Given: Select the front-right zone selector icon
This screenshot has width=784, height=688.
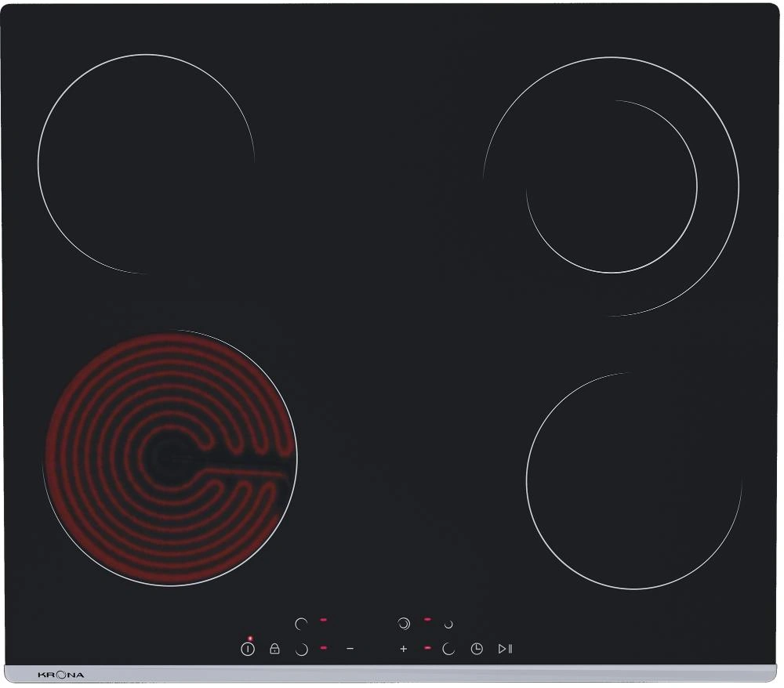Looking at the screenshot, I should pyautogui.click(x=448, y=649).
